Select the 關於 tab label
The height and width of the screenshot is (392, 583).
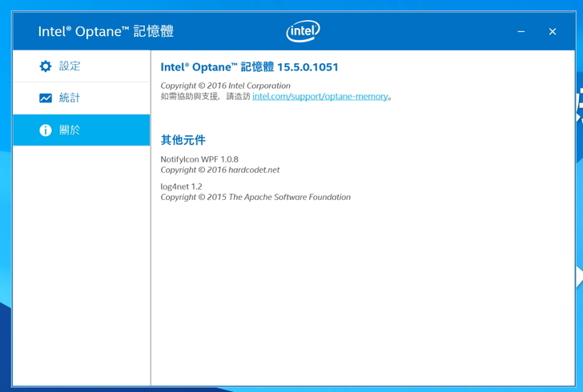[70, 130]
